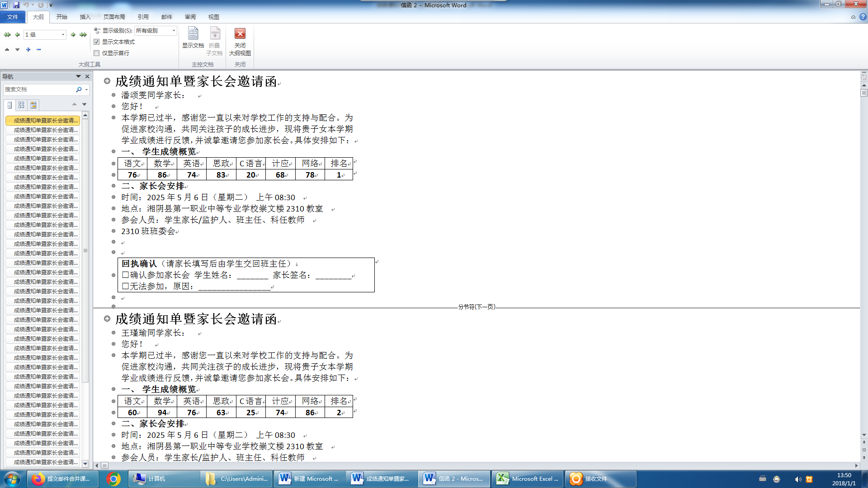Click the outline plus symbol of second heading

point(107,319)
